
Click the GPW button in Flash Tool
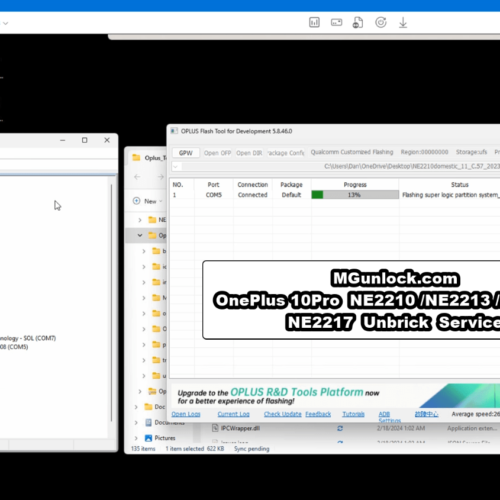point(186,153)
